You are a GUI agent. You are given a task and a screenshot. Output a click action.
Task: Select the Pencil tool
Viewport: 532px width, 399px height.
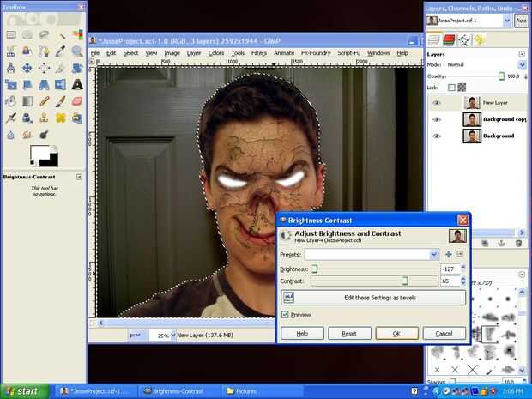coord(44,101)
